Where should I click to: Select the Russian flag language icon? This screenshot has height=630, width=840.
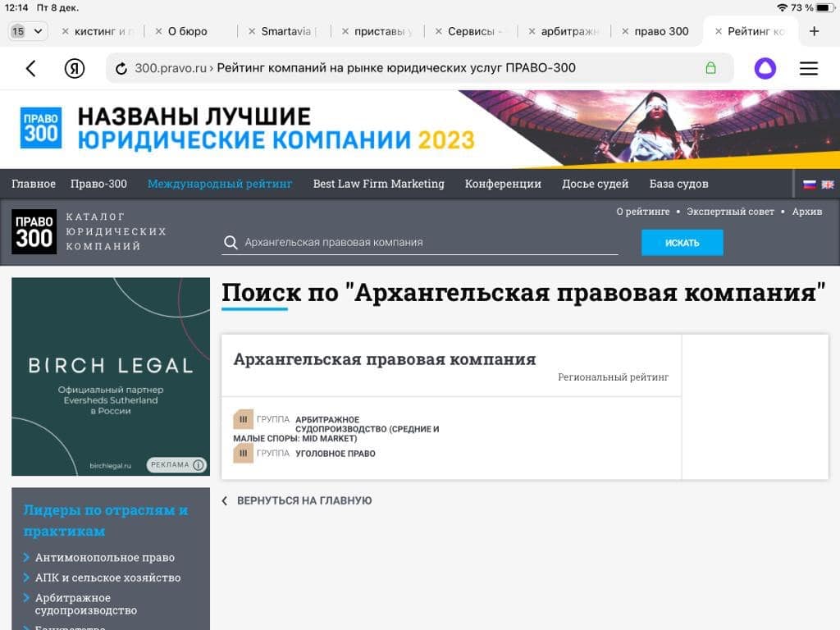[x=809, y=185]
